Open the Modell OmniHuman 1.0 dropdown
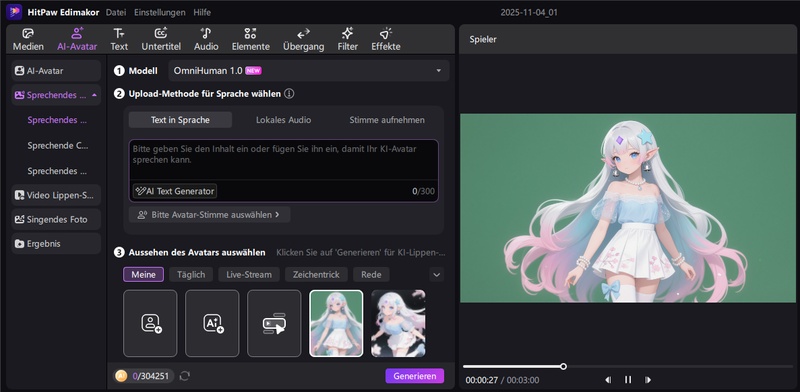 coord(309,70)
